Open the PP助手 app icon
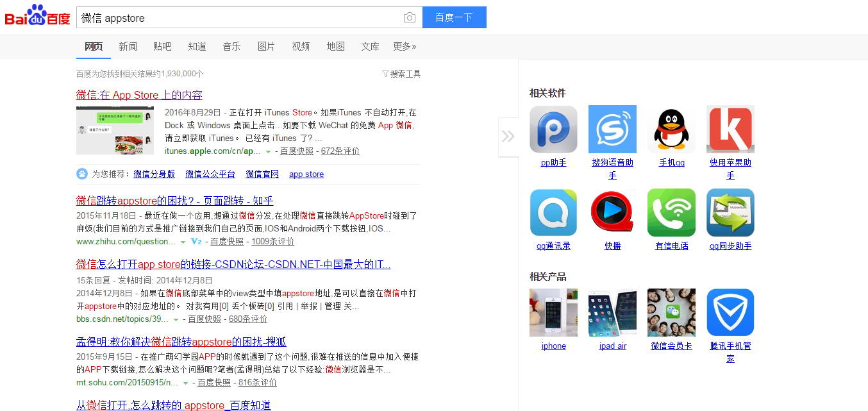This screenshot has height=411, width=868. tap(553, 129)
